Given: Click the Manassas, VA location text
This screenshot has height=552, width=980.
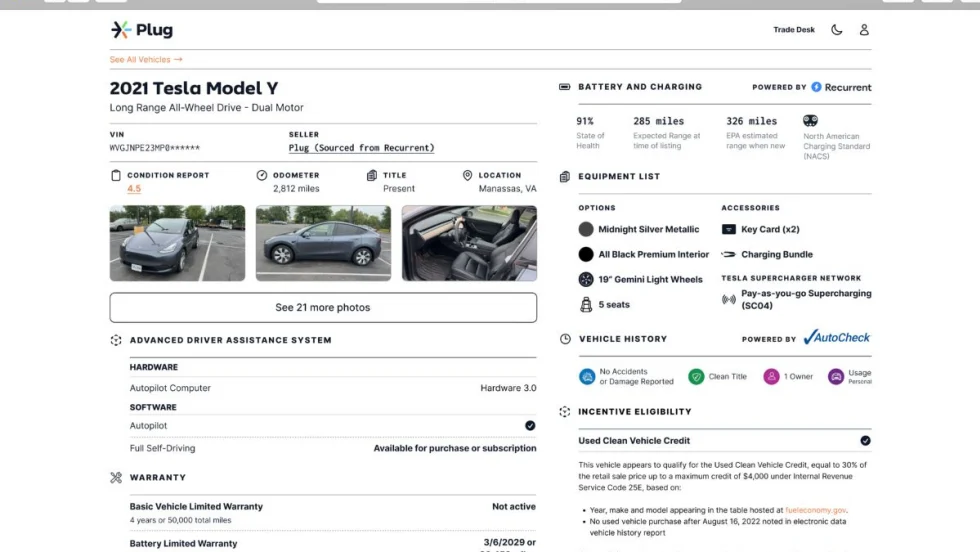Looking at the screenshot, I should [508, 188].
